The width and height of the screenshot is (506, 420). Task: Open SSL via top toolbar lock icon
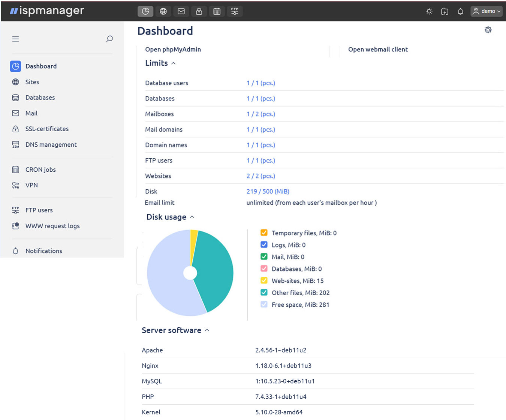click(199, 11)
